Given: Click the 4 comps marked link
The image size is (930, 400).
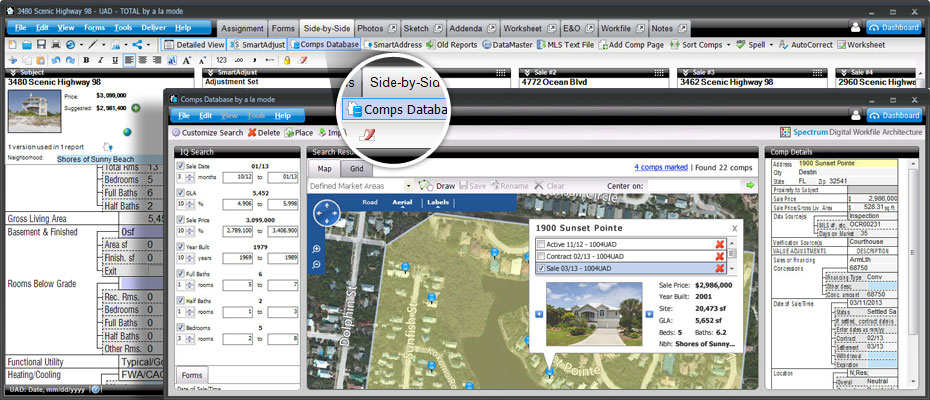Looking at the screenshot, I should point(661,167).
